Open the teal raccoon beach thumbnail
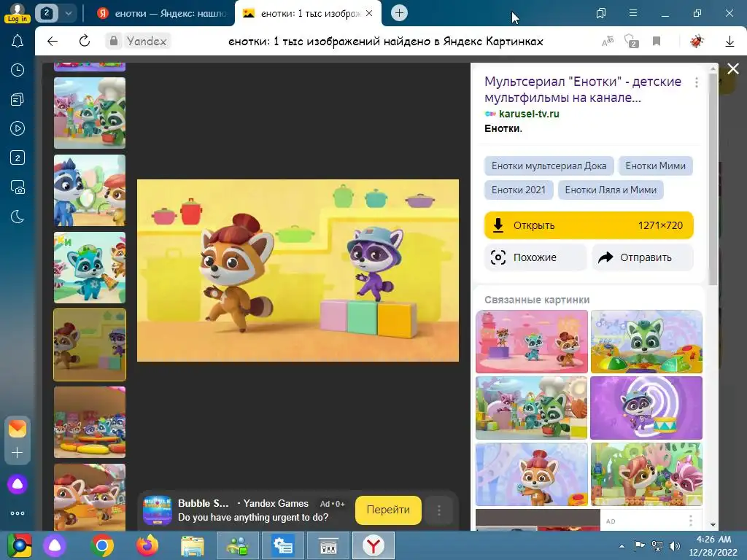The height and width of the screenshot is (560, 747). (x=90, y=268)
